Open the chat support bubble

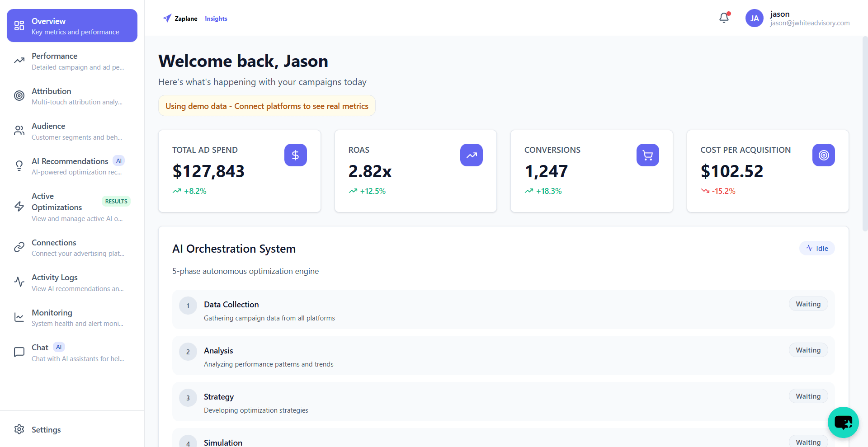point(843,422)
